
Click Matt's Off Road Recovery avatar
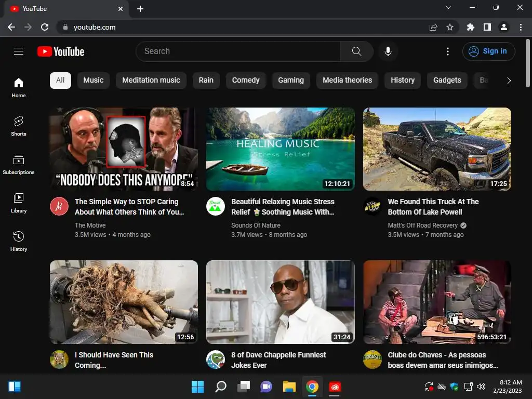click(372, 206)
